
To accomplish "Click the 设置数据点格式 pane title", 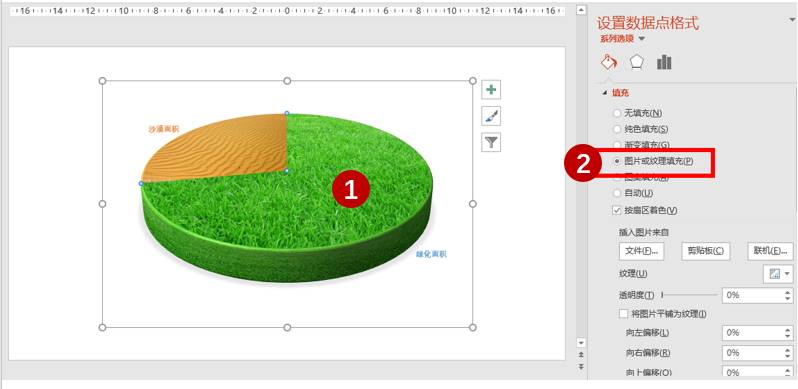I will 648,22.
